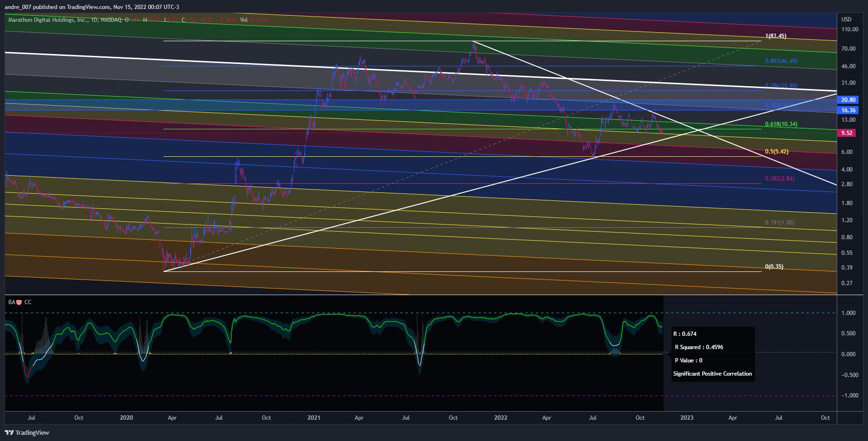
Task: Click the 2020 label on time axis
Action: pyautogui.click(x=126, y=418)
